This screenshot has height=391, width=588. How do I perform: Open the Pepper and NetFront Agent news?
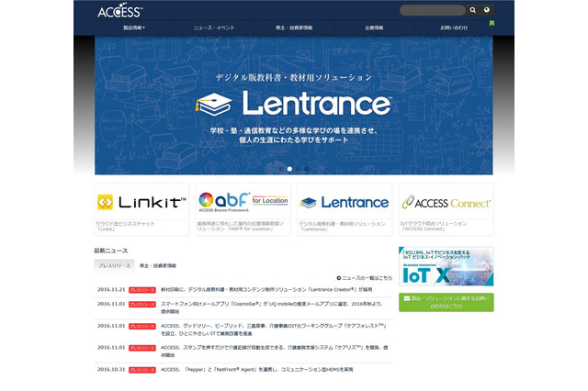[x=257, y=370]
